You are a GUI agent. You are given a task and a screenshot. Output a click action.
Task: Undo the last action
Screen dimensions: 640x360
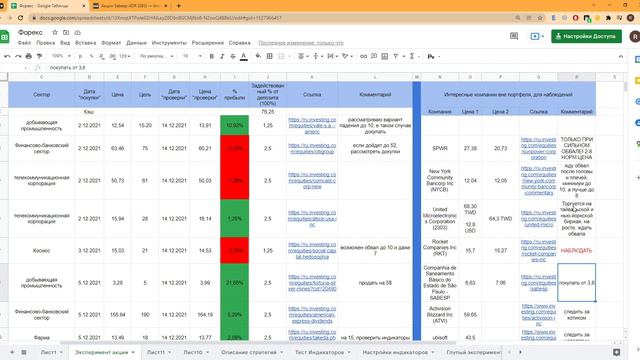tap(7, 56)
